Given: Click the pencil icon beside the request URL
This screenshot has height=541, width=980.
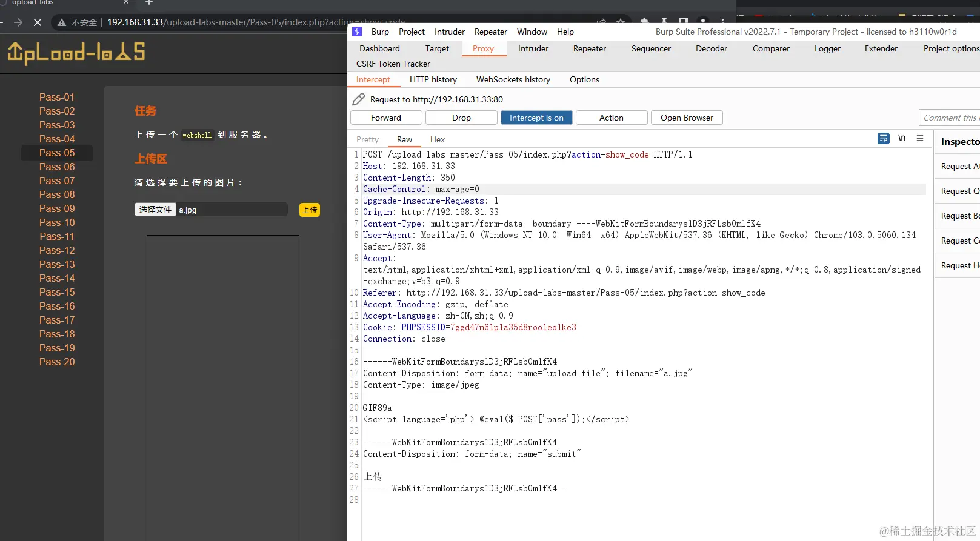Looking at the screenshot, I should [359, 99].
